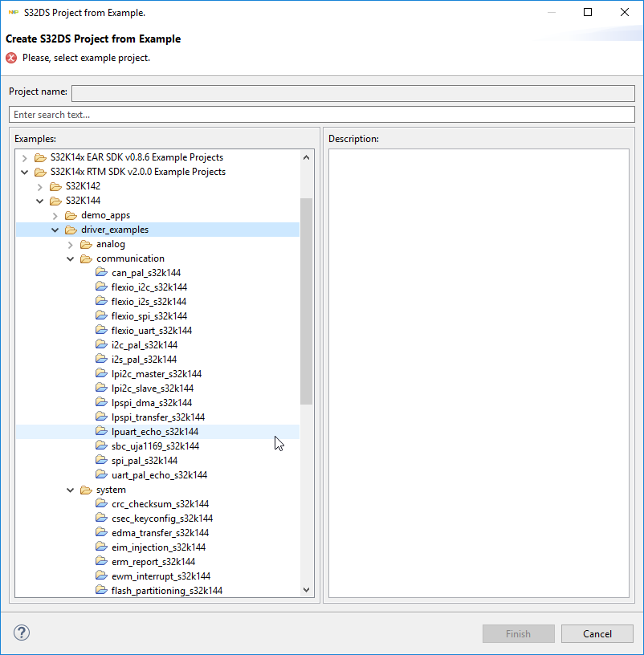Click the edma_transfer_s32k144 project icon

pos(101,532)
